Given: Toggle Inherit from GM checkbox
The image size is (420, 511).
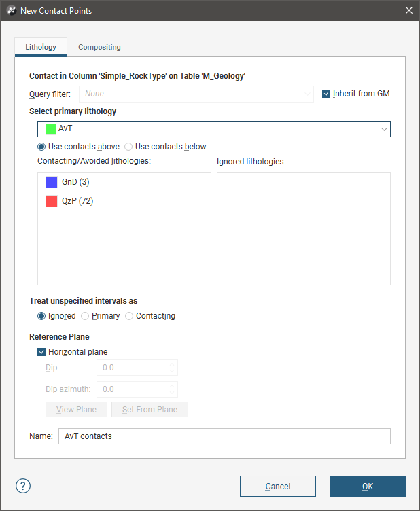Looking at the screenshot, I should (327, 94).
